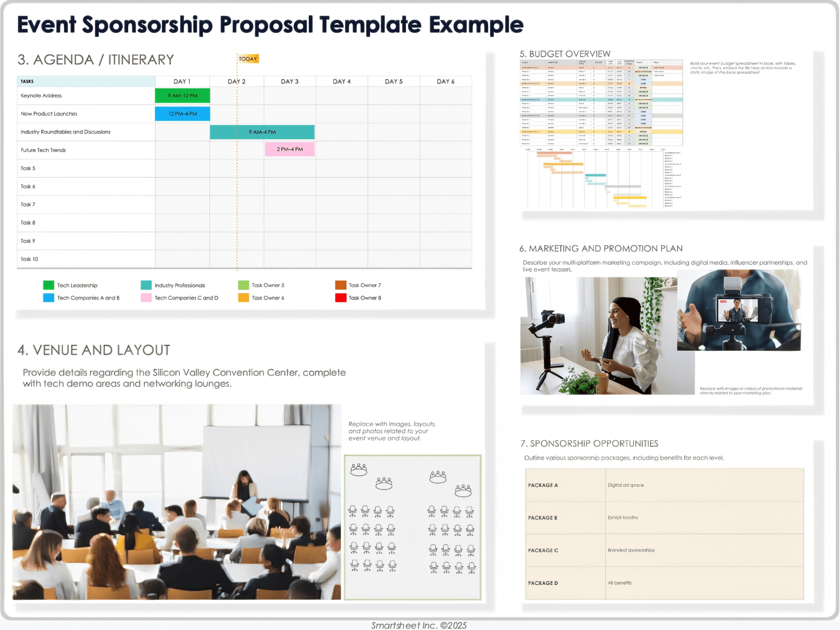The image size is (840, 630).
Task: Click the PACKAGE B cell
Action: (565, 518)
